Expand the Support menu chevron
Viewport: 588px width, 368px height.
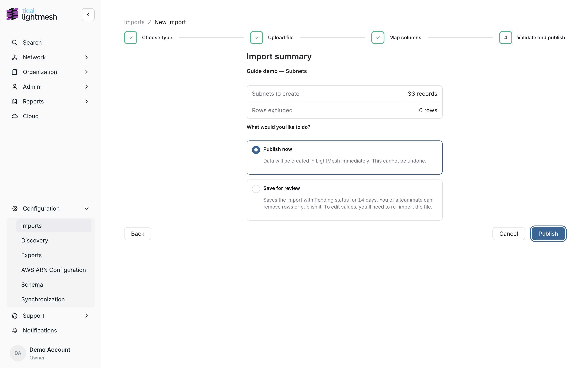(x=87, y=316)
